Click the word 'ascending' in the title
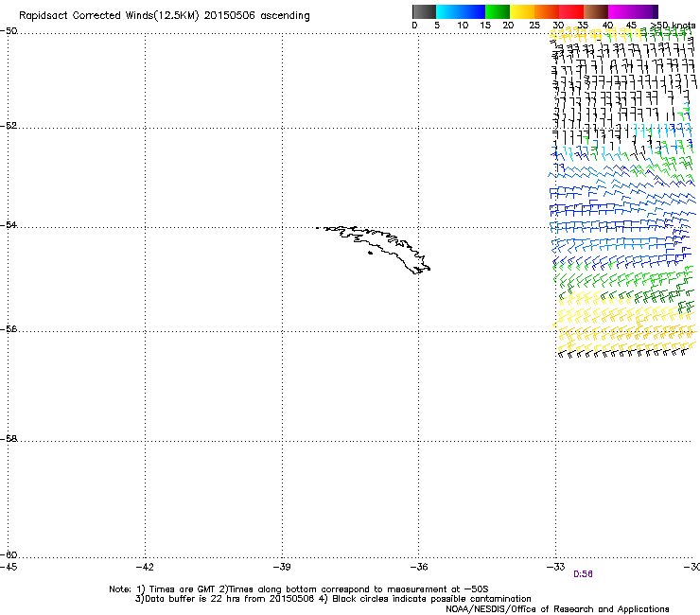 285,16
